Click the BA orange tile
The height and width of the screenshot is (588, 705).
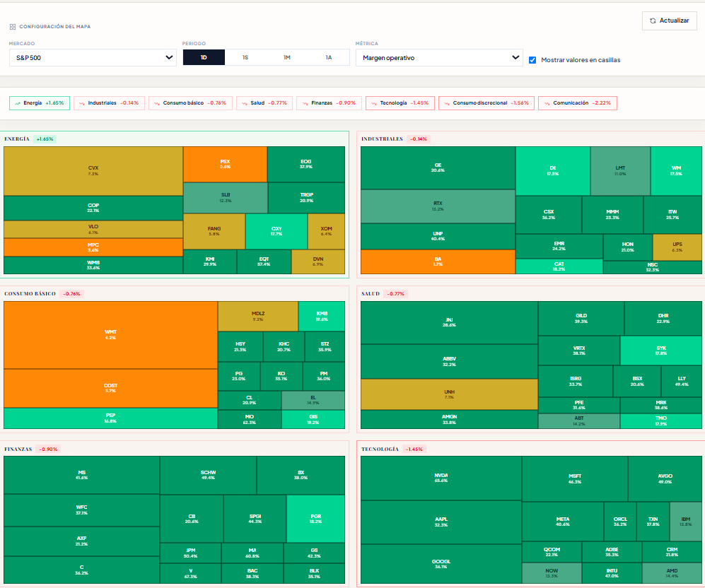click(x=438, y=261)
